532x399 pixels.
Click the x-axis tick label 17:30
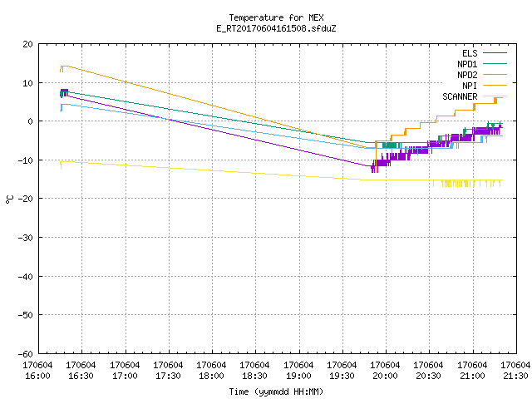tap(168, 376)
